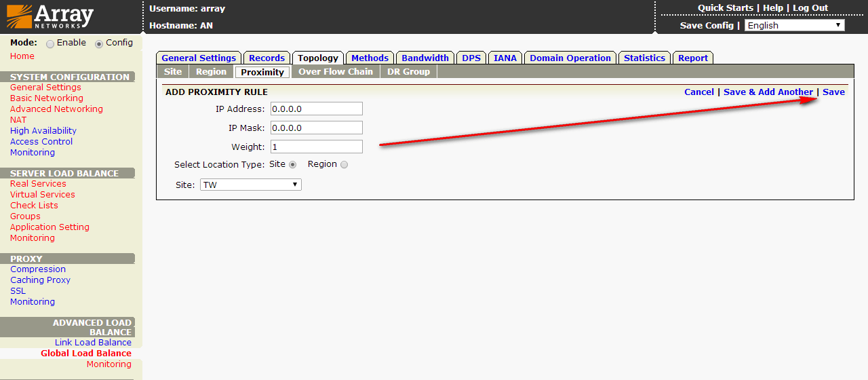Select the Proximity sub-tab
This screenshot has height=380, width=868.
262,71
